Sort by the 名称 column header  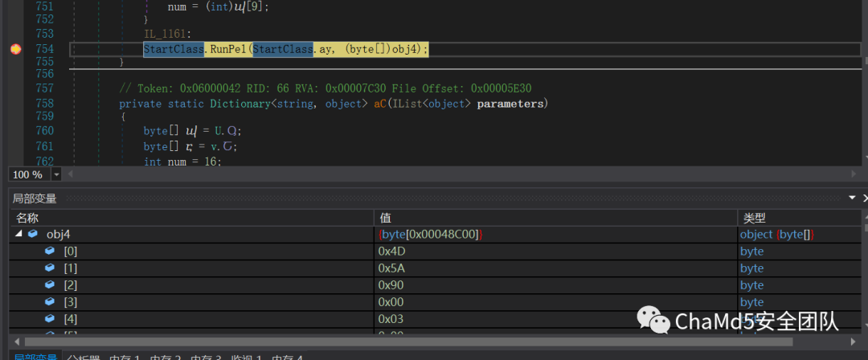click(192, 218)
